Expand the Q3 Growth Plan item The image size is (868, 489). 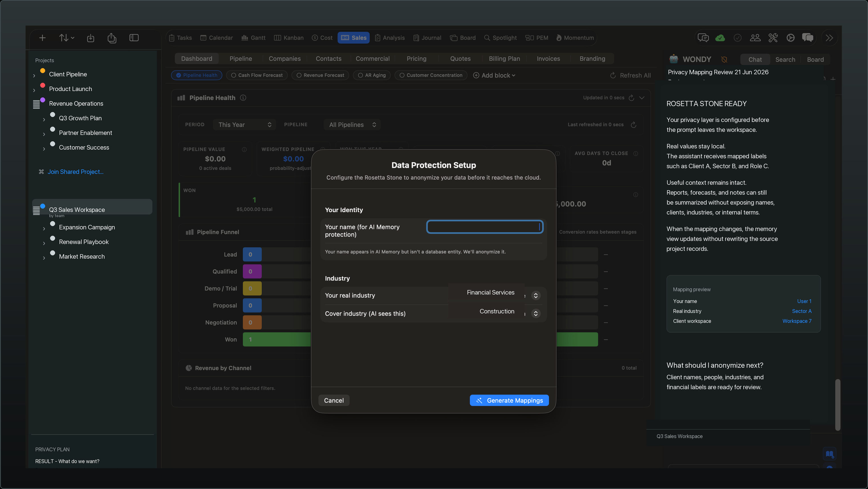coord(44,120)
